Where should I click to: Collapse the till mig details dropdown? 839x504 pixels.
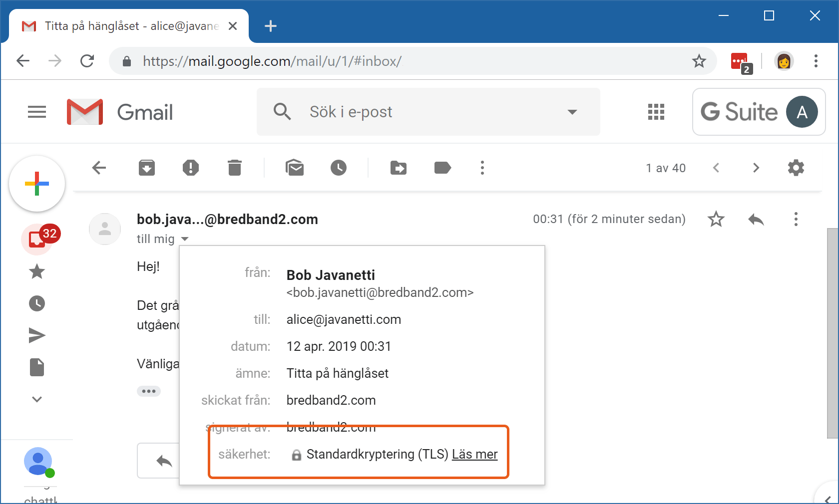tap(185, 239)
